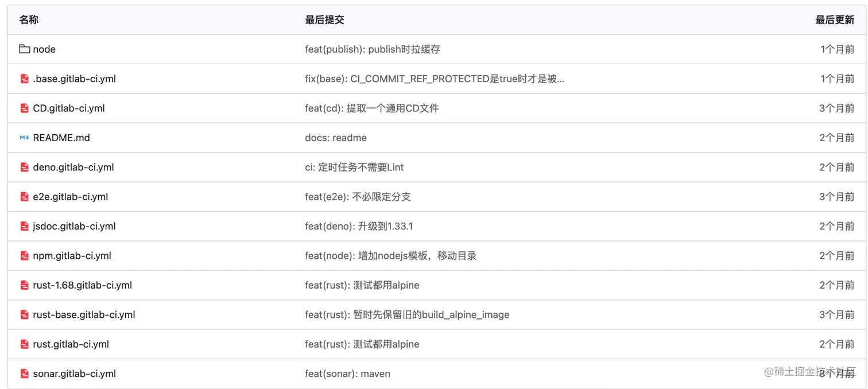Image resolution: width=868 pixels, height=389 pixels.
Task: Click the file icon for CD.gitlab-ci.yml
Action: click(x=24, y=108)
